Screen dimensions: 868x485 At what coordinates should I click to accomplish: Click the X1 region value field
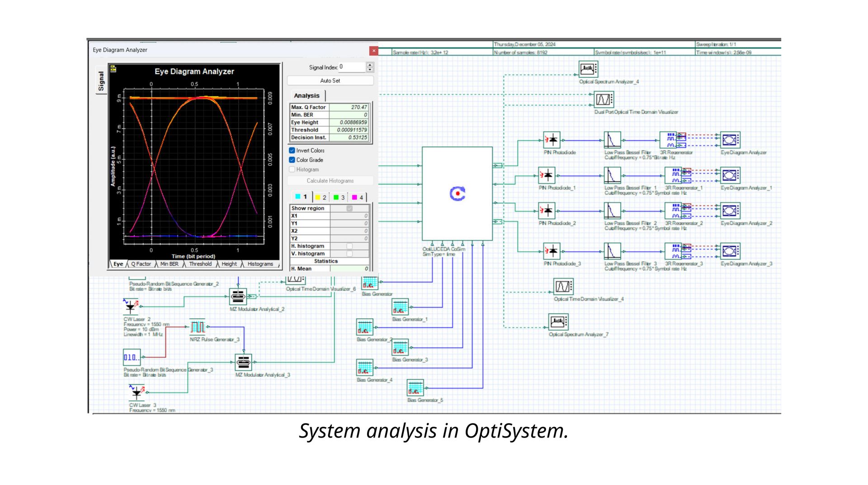tap(349, 216)
